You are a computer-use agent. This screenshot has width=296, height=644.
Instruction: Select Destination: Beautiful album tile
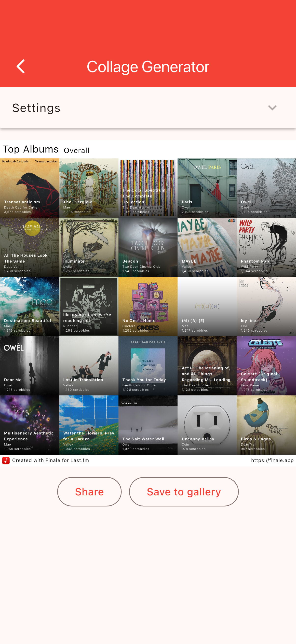pos(29,306)
